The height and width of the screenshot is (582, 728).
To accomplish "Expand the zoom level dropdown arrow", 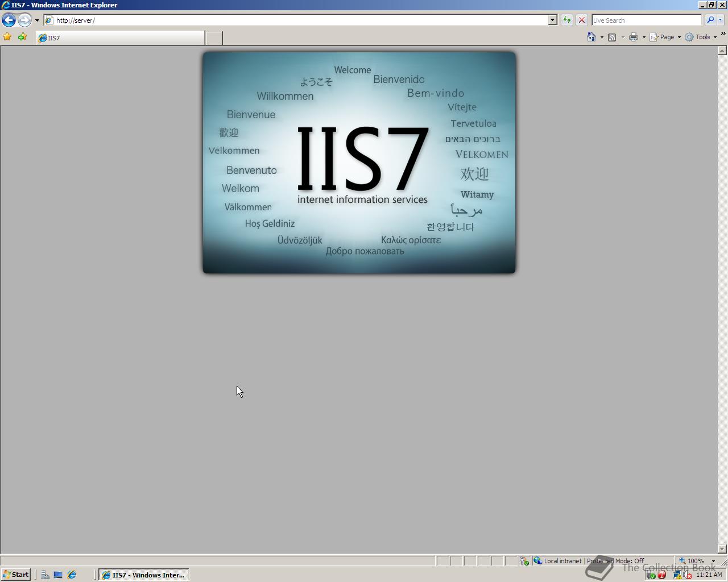I will [713, 561].
